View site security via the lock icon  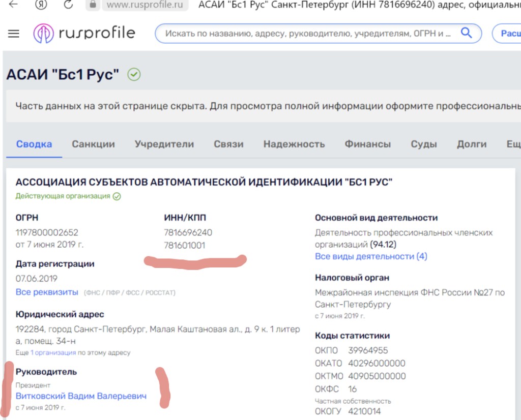point(93,4)
